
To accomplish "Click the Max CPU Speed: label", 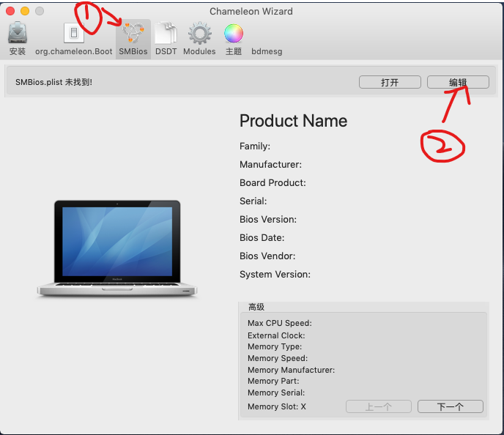I will click(x=280, y=323).
